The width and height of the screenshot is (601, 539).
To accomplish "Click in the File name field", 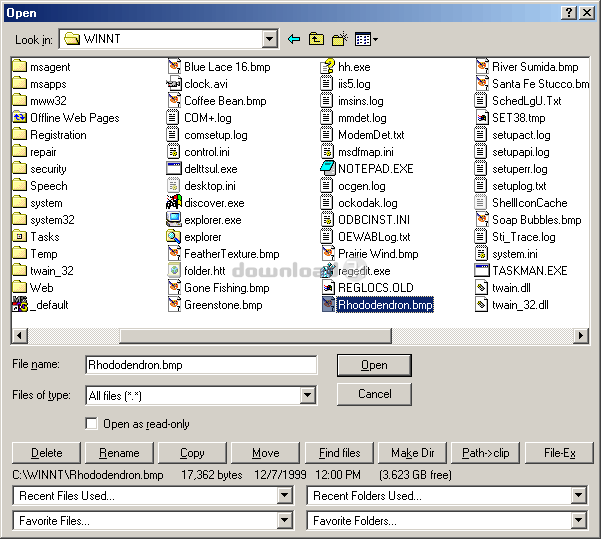I will (201, 365).
